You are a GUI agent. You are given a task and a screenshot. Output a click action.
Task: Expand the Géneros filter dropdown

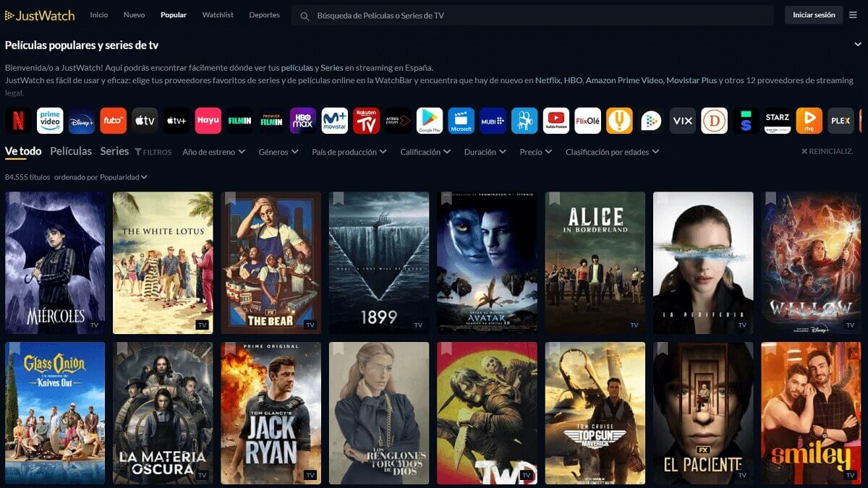(278, 152)
